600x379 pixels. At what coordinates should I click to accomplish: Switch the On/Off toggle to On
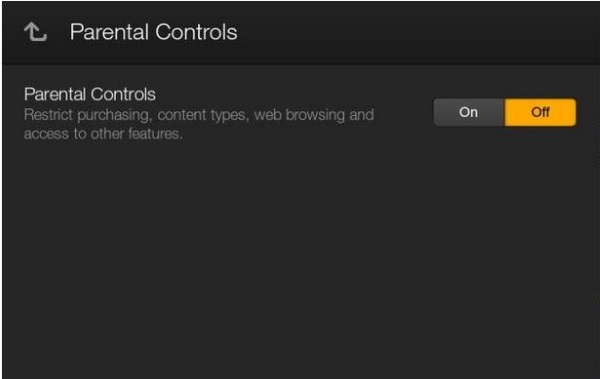pyautogui.click(x=469, y=112)
